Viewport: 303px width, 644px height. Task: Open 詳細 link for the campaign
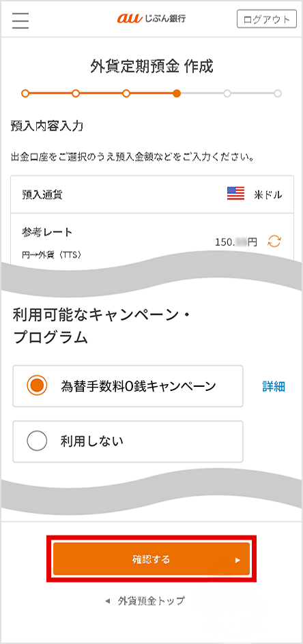pos(274,386)
